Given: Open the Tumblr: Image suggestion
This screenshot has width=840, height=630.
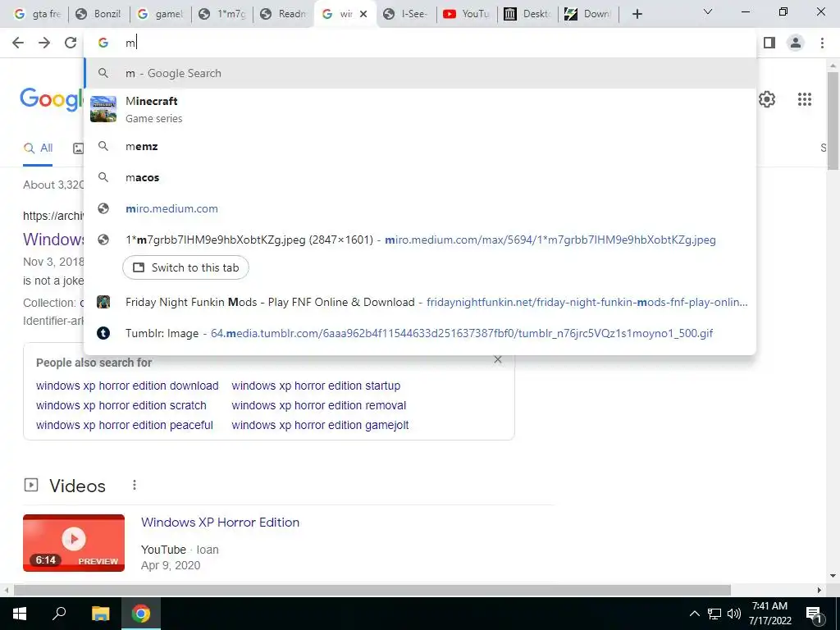Looking at the screenshot, I should [x=420, y=333].
